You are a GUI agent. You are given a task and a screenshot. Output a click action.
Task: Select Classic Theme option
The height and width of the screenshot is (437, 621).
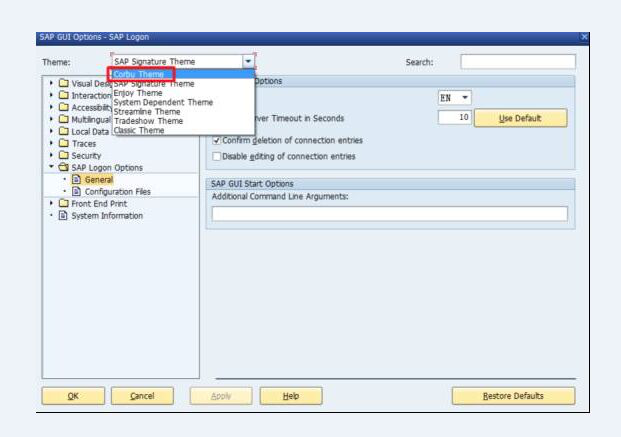click(183, 130)
